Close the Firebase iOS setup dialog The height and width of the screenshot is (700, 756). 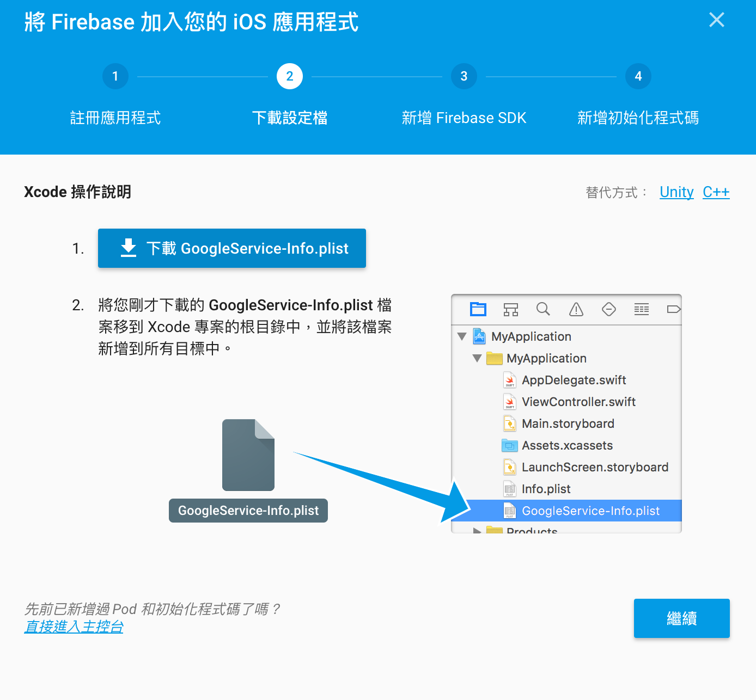point(716,20)
